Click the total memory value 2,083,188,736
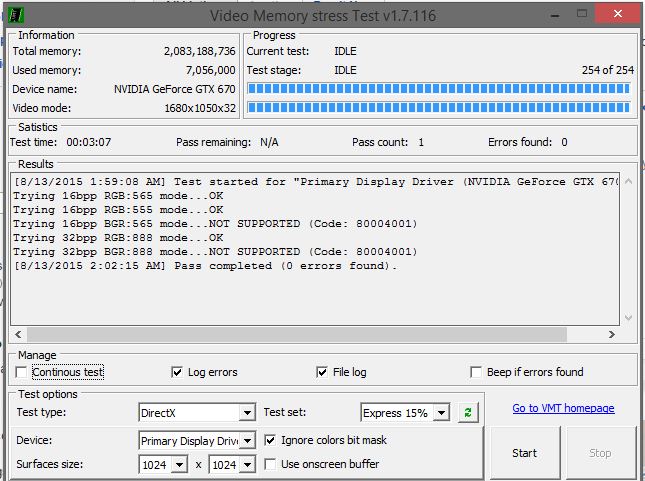This screenshot has width=645, height=481. pyautogui.click(x=200, y=51)
